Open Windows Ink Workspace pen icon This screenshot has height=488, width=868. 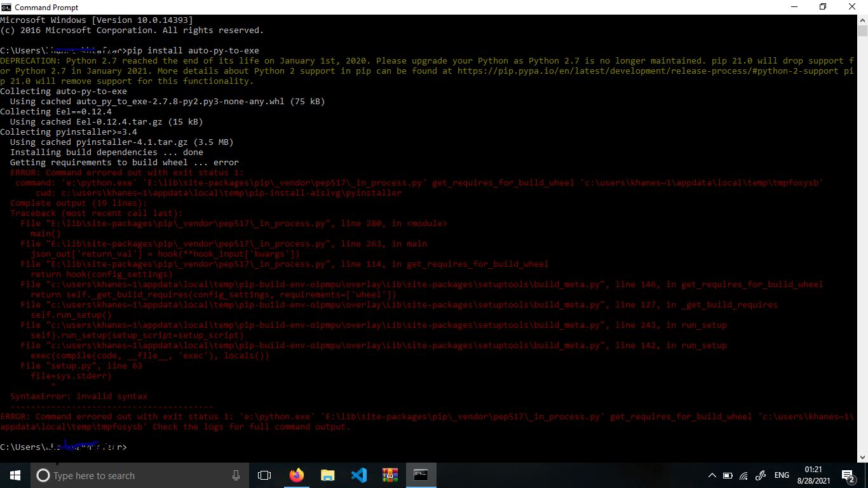tap(761, 475)
